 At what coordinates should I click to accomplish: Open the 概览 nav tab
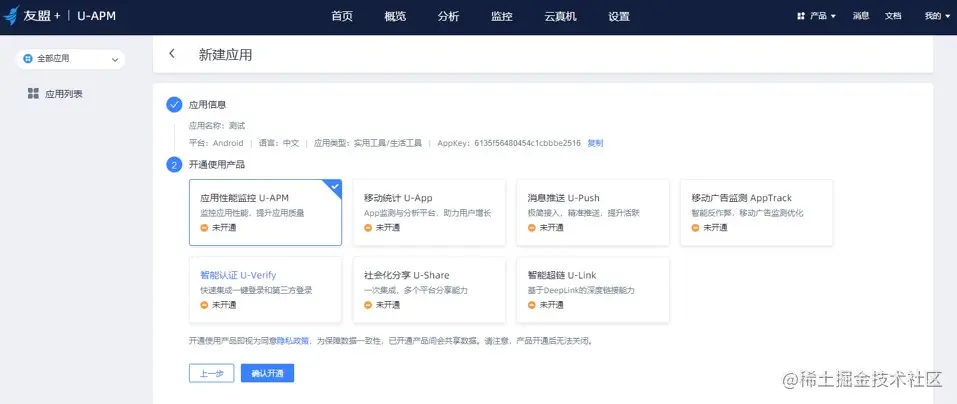point(395,16)
